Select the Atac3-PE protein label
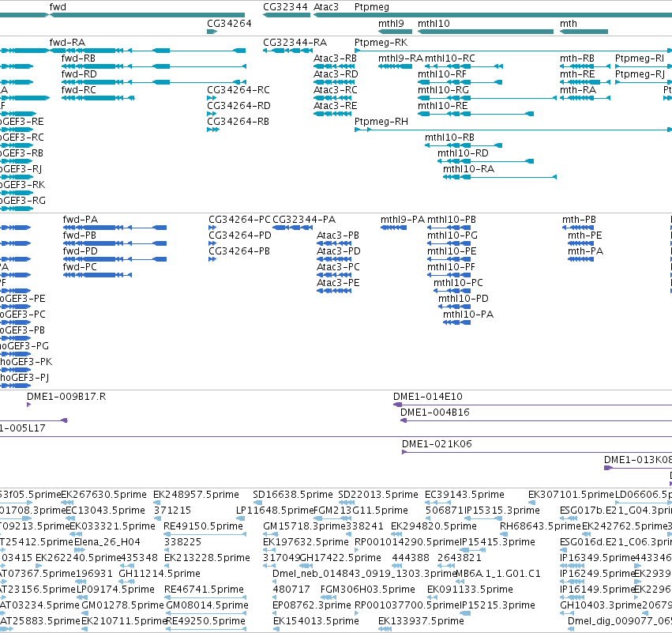The image size is (672, 633). point(338,283)
